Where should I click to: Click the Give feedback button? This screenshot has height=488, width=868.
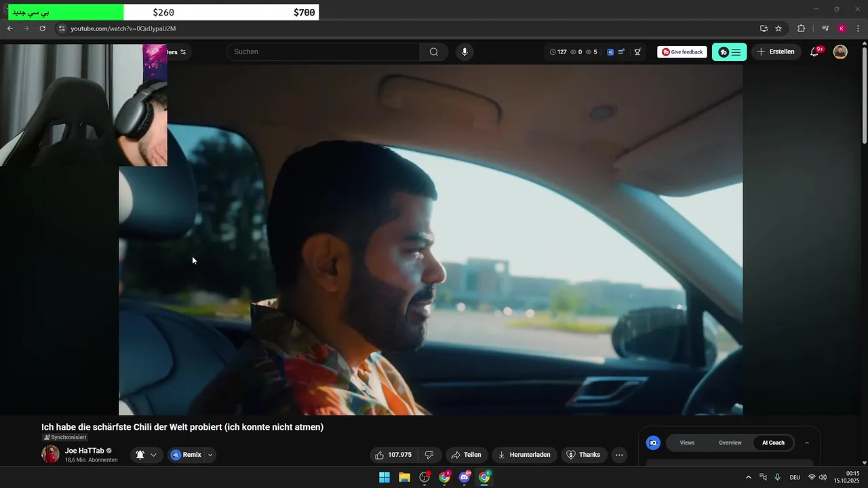point(682,52)
